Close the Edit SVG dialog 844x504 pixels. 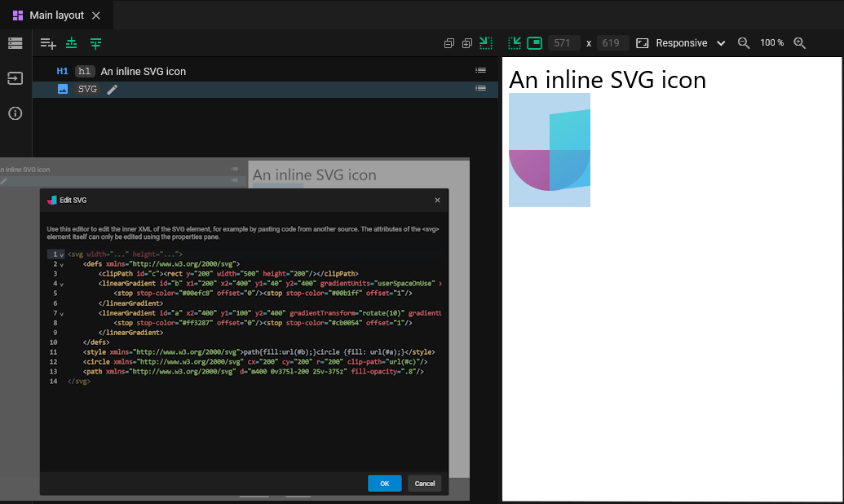coord(437,201)
